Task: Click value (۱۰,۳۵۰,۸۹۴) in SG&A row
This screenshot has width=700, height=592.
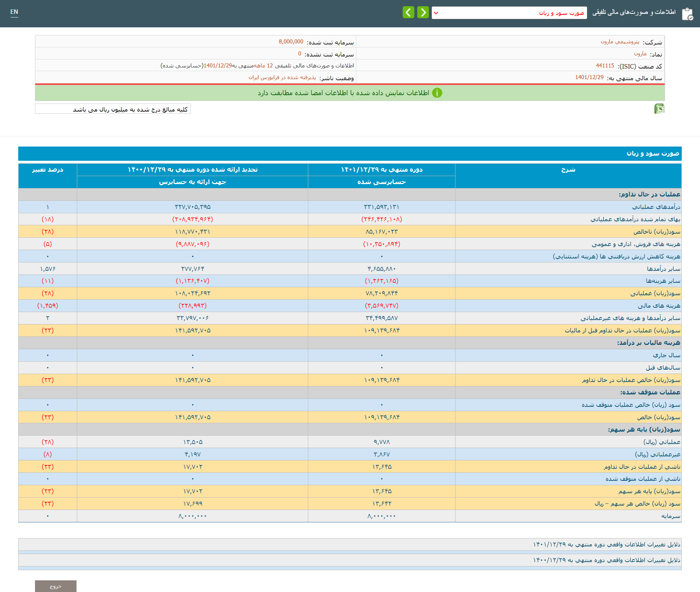Action: (x=382, y=244)
